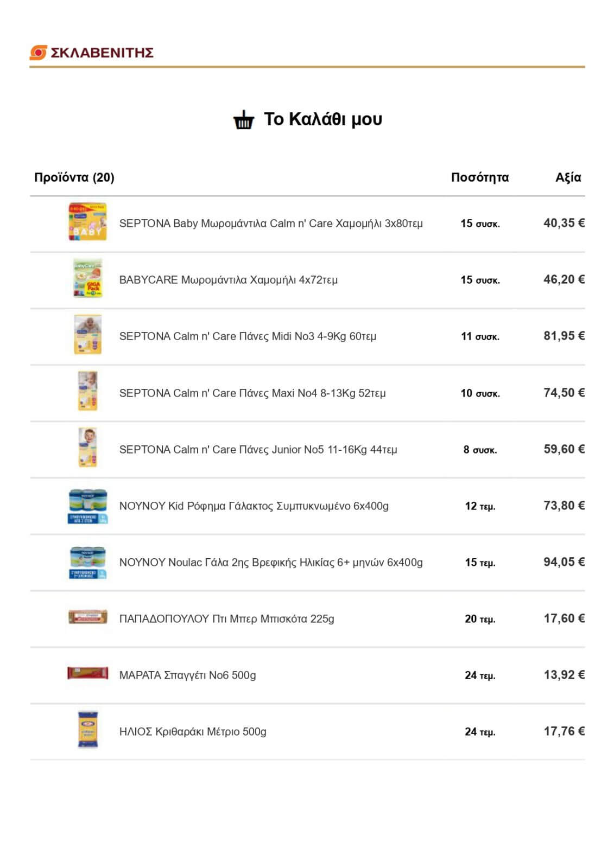Open SEPTONA Junior No5 diapers image
Image resolution: width=614 pixels, height=868 pixels.
[x=87, y=448]
